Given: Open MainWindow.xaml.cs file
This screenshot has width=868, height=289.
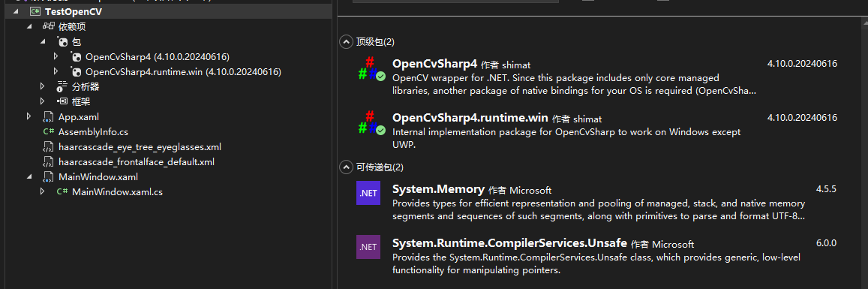Looking at the screenshot, I should coord(117,192).
